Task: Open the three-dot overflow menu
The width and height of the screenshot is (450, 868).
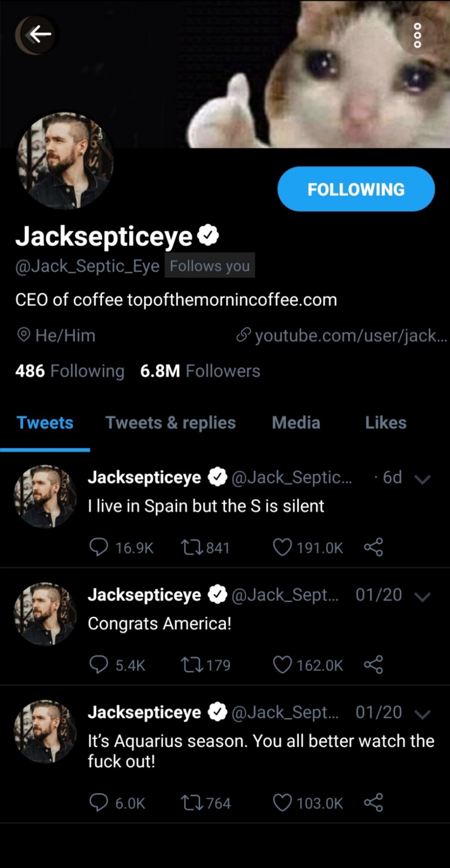Action: (417, 35)
